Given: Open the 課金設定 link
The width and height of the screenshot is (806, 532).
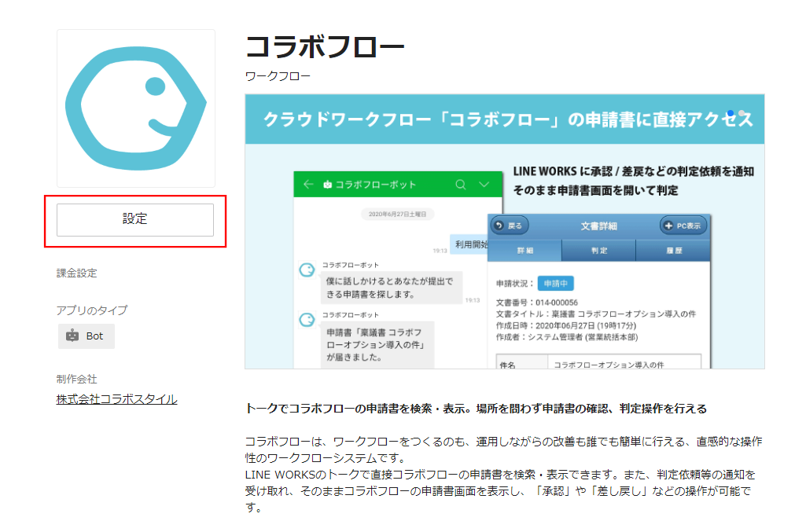Looking at the screenshot, I should click(75, 273).
